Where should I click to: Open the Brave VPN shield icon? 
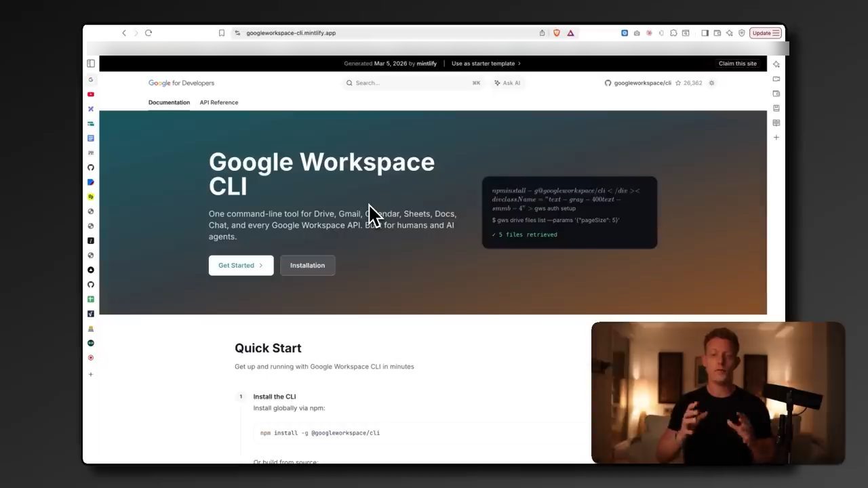[742, 33]
